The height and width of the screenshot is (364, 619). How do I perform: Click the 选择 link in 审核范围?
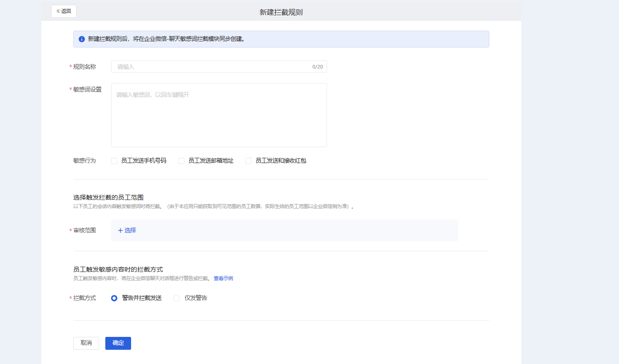click(127, 230)
